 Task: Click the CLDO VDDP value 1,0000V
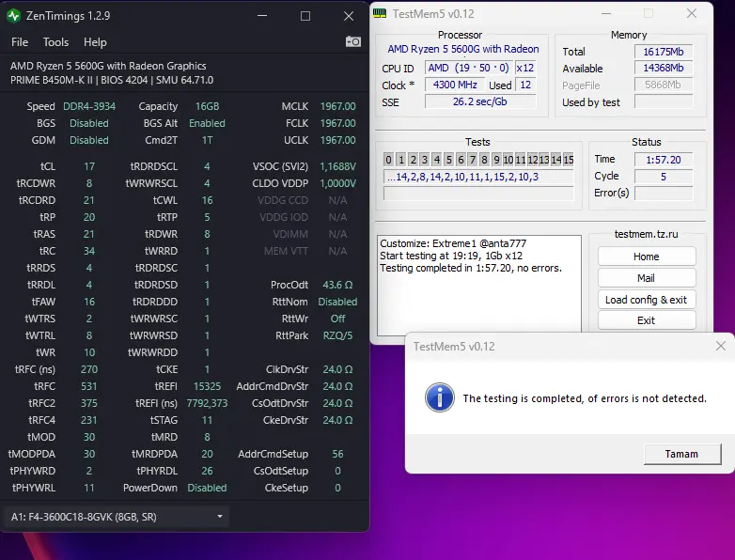337,183
